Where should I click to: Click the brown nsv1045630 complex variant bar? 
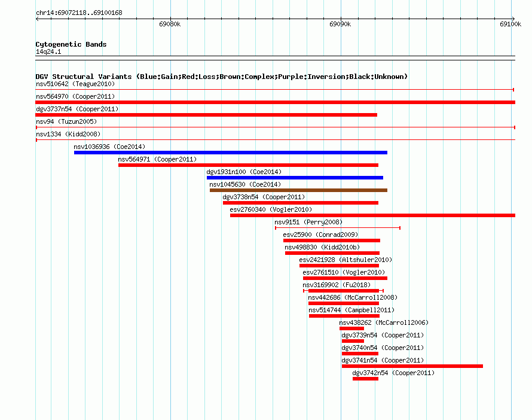[298, 190]
